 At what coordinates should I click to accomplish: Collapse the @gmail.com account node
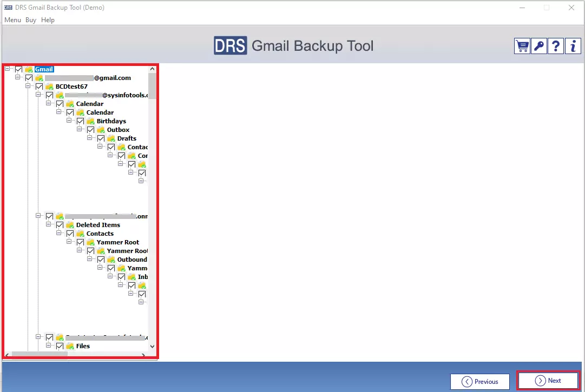click(x=17, y=77)
